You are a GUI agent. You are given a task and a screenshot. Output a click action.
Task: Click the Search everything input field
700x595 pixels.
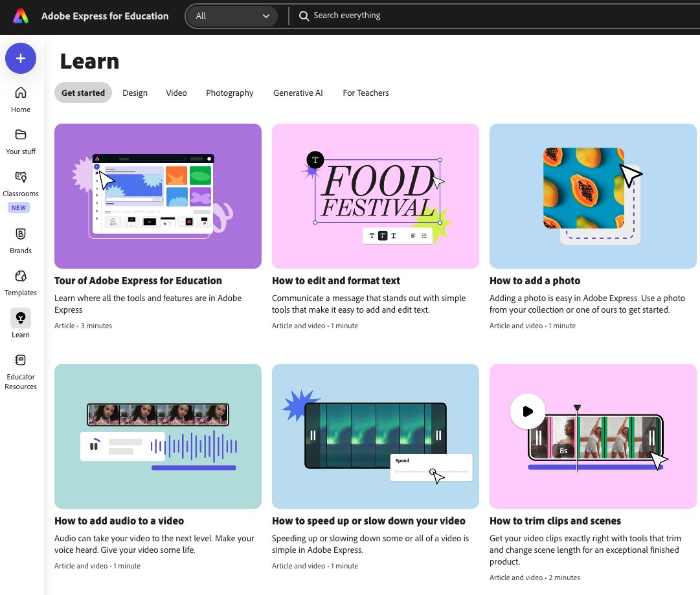click(x=389, y=16)
